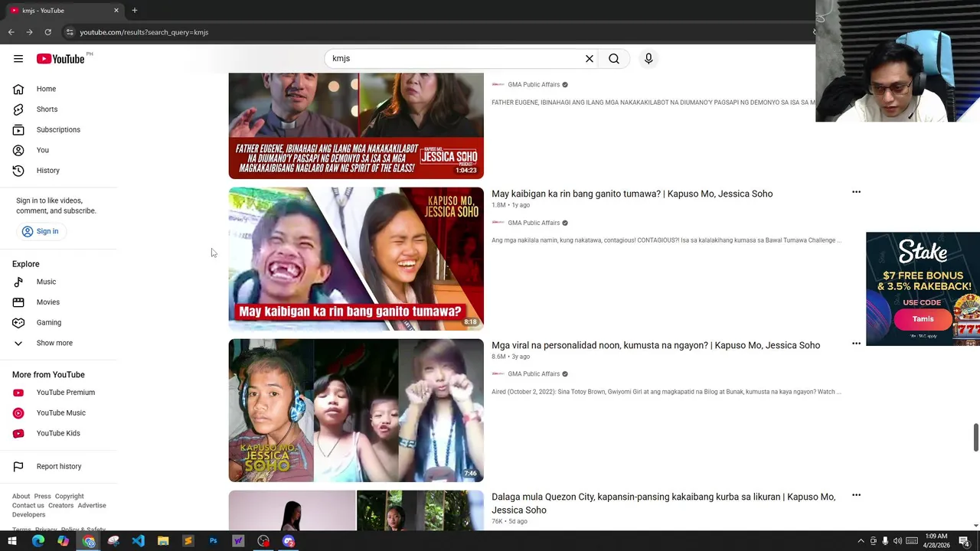Open the volume control in system tray

897,542
